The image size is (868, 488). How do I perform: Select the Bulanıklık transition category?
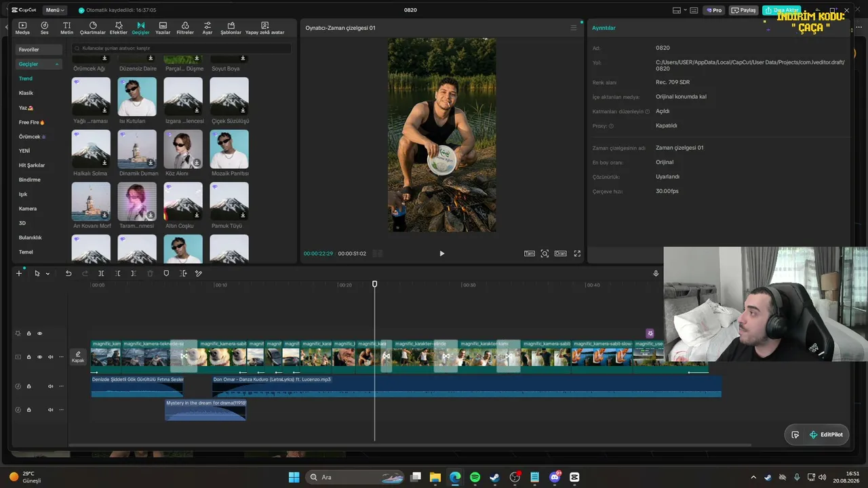coord(31,238)
